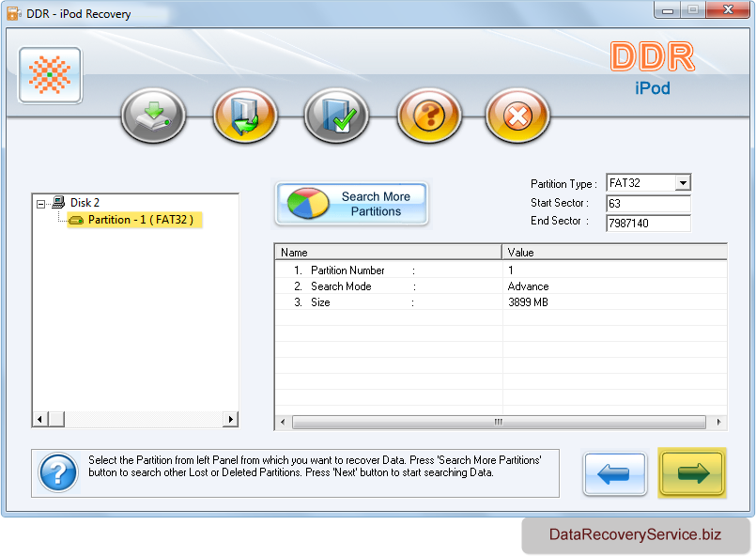Click the Start Sector field showing 63
The width and height of the screenshot is (756, 556).
pos(648,203)
